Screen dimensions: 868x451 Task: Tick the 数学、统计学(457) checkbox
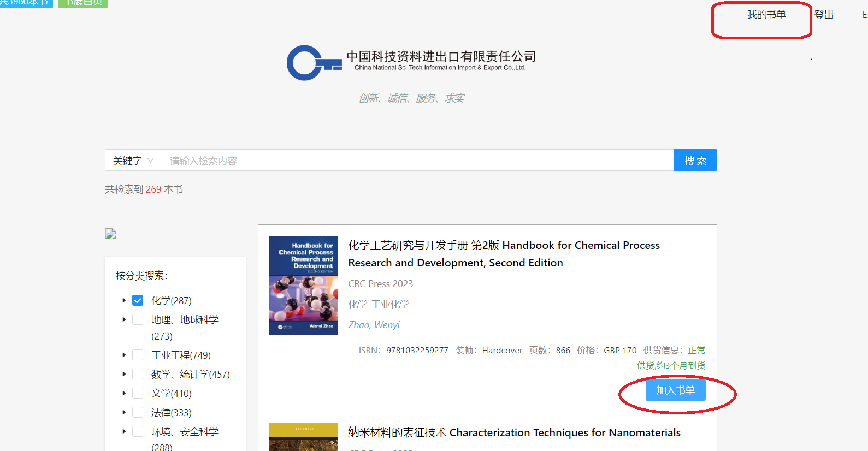pos(138,375)
